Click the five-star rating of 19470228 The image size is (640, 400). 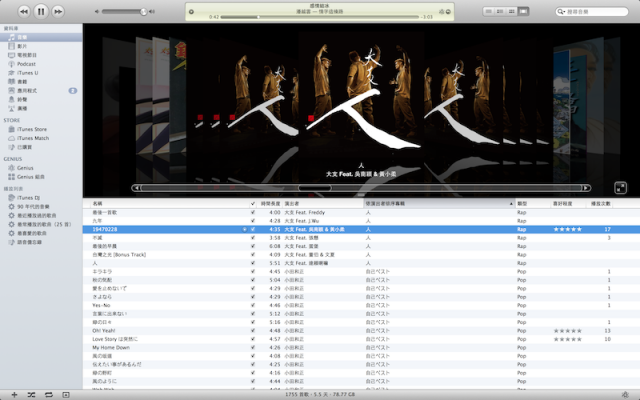click(567, 229)
